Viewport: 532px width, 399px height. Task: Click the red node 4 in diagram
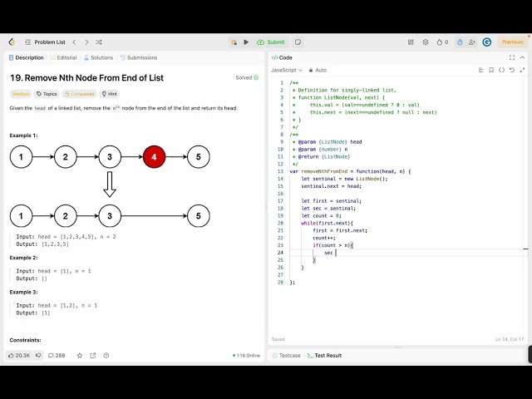pos(154,157)
